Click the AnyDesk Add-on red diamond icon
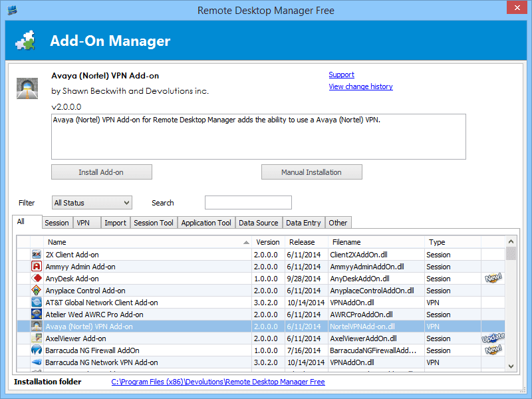Viewport: 532px width, 399px height. [x=37, y=278]
